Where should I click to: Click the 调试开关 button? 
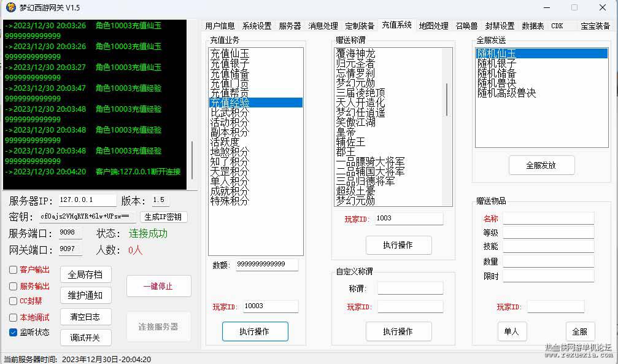[x=85, y=338]
